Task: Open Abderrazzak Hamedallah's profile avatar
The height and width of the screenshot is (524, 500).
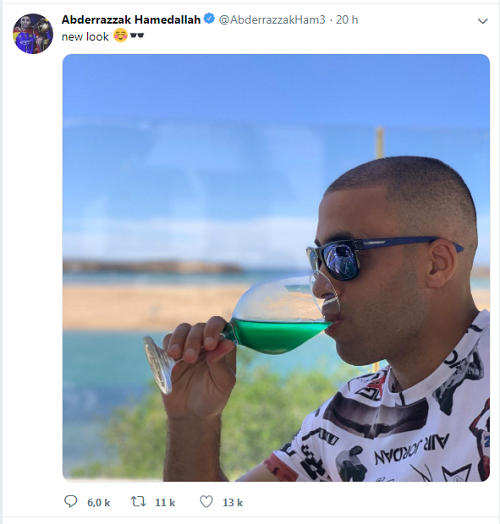Action: pyautogui.click(x=33, y=33)
